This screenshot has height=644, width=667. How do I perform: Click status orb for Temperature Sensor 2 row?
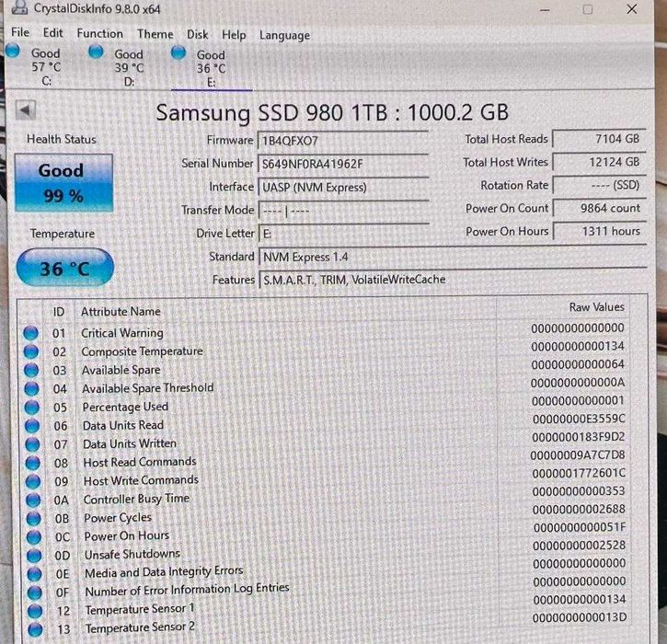click(x=35, y=629)
